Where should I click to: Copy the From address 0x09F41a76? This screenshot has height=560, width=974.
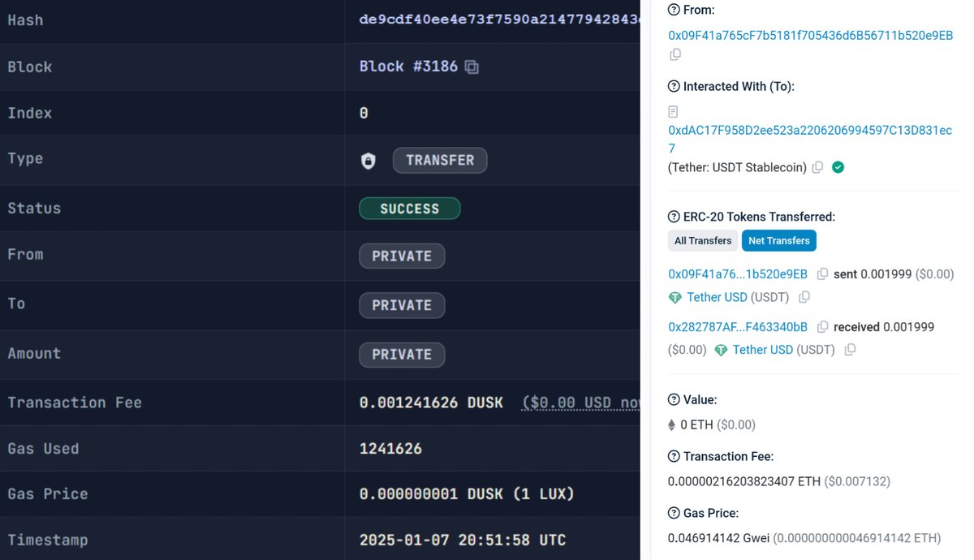[x=675, y=54]
